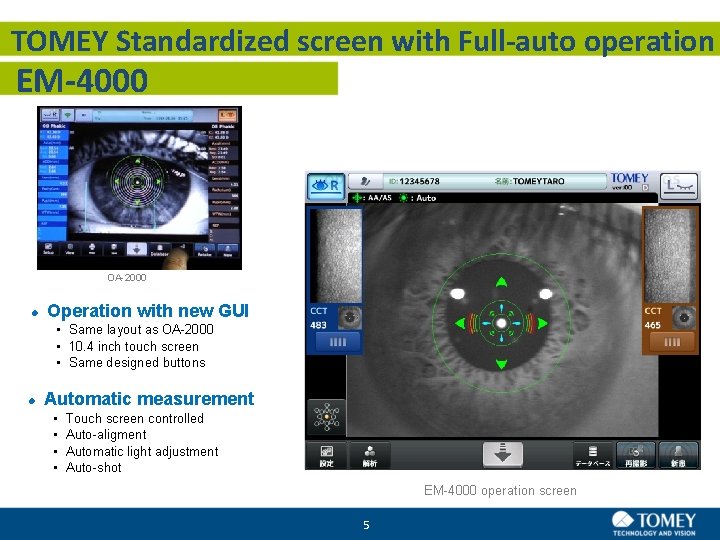The image size is (720, 540).
Task: Click the green down alignment arrow
Action: [501, 364]
